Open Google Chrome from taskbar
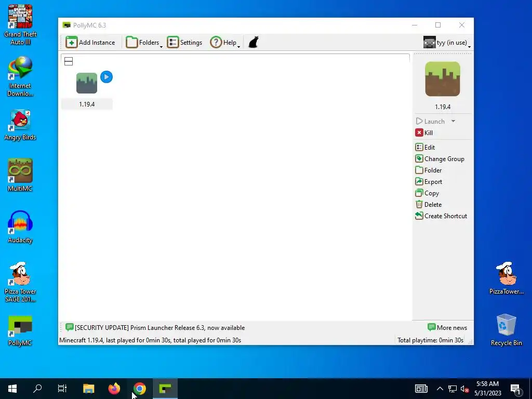The width and height of the screenshot is (532, 399). pos(139,389)
